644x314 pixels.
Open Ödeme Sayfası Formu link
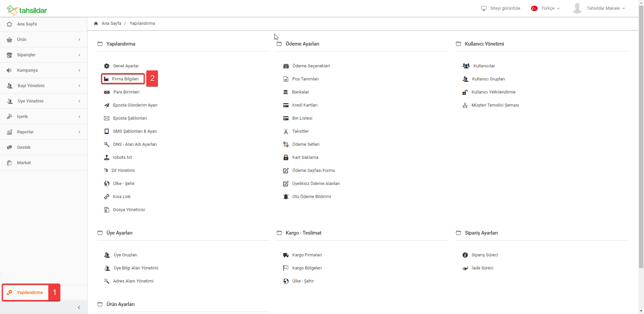click(x=314, y=171)
